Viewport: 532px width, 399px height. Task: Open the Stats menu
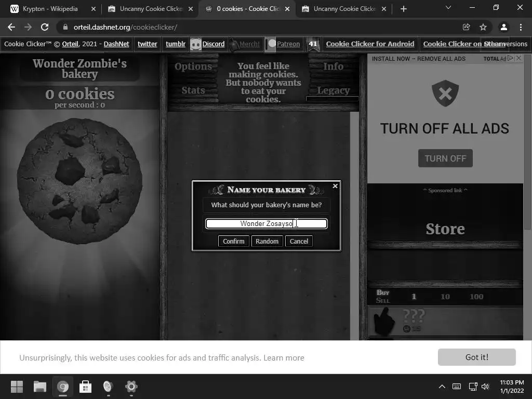(x=193, y=90)
